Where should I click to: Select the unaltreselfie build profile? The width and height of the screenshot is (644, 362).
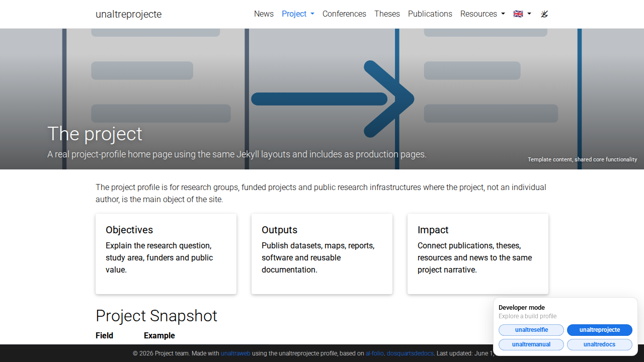coord(531,330)
